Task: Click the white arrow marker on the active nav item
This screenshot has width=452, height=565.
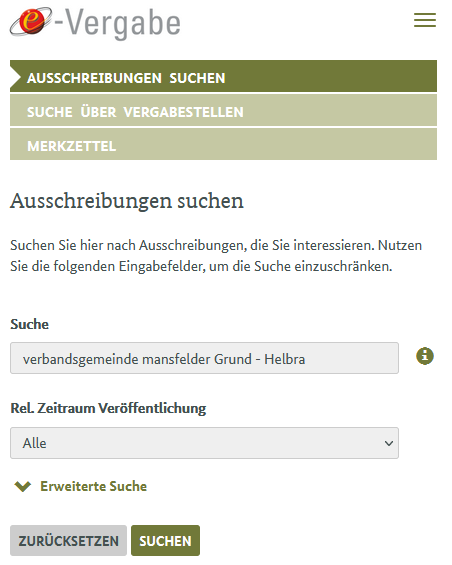Action: (x=15, y=76)
